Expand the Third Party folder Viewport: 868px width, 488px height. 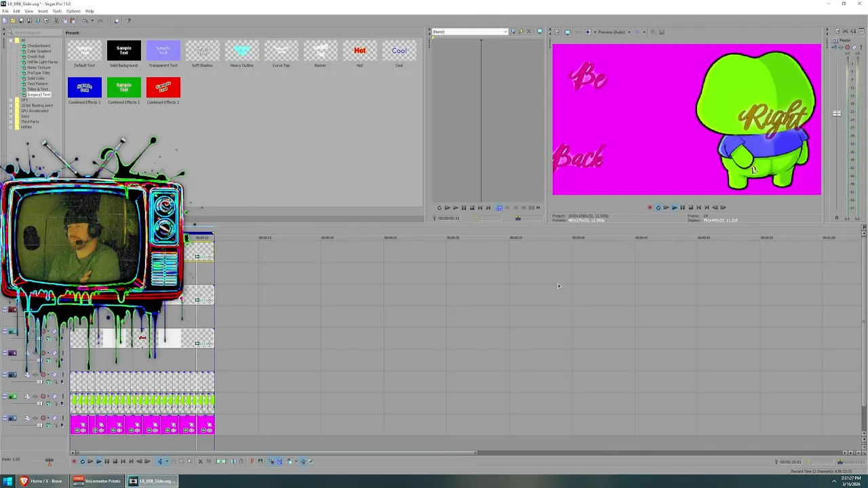(11, 122)
